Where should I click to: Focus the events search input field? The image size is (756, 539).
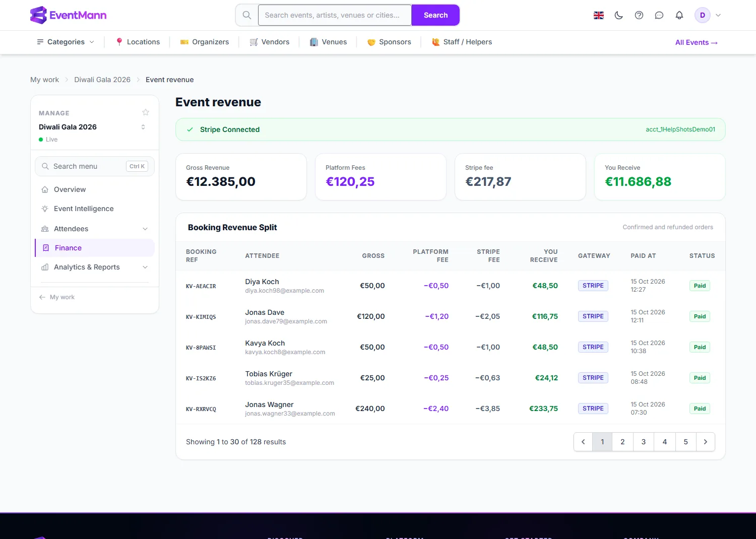[x=335, y=15]
